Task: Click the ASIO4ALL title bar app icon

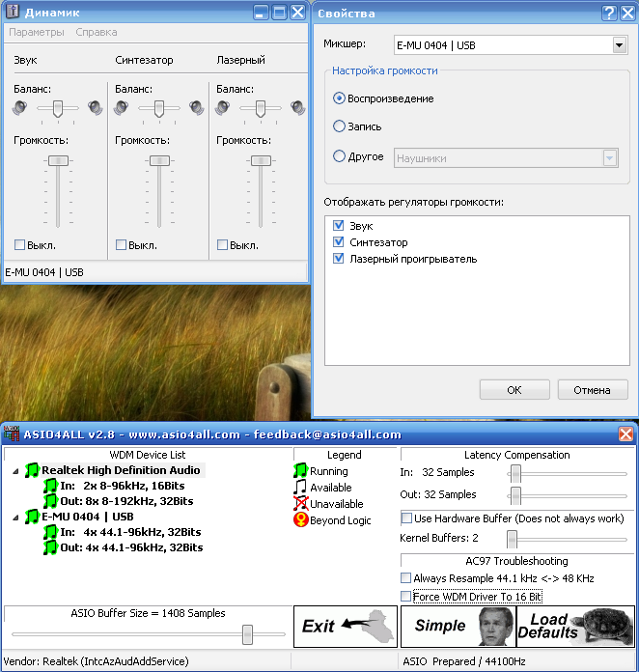Action: point(12,434)
